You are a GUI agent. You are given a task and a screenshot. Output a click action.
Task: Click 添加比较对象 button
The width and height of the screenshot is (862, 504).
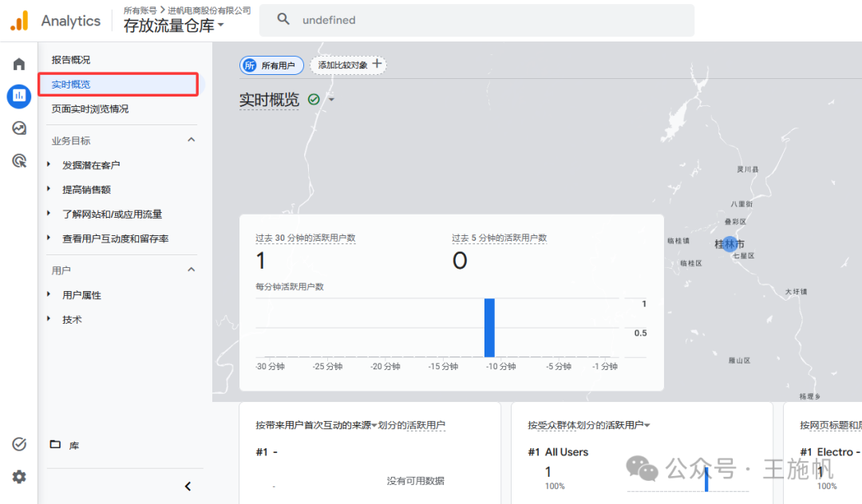[x=349, y=65]
